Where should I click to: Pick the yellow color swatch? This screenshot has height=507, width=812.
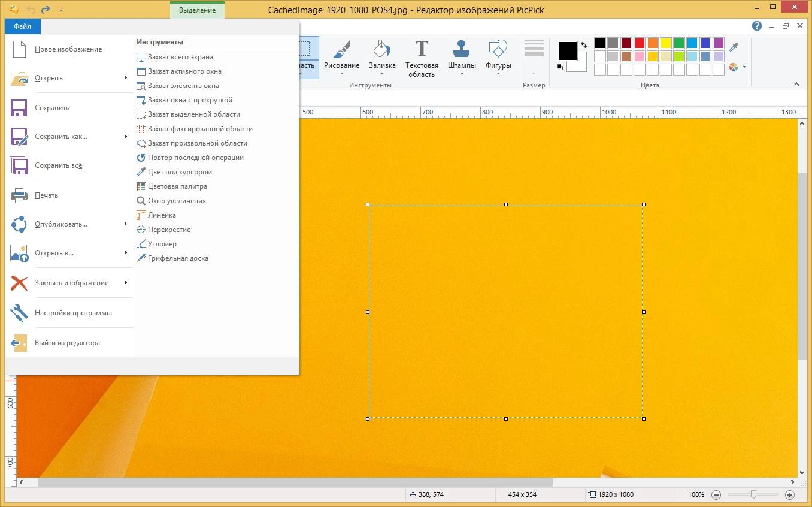pos(666,43)
